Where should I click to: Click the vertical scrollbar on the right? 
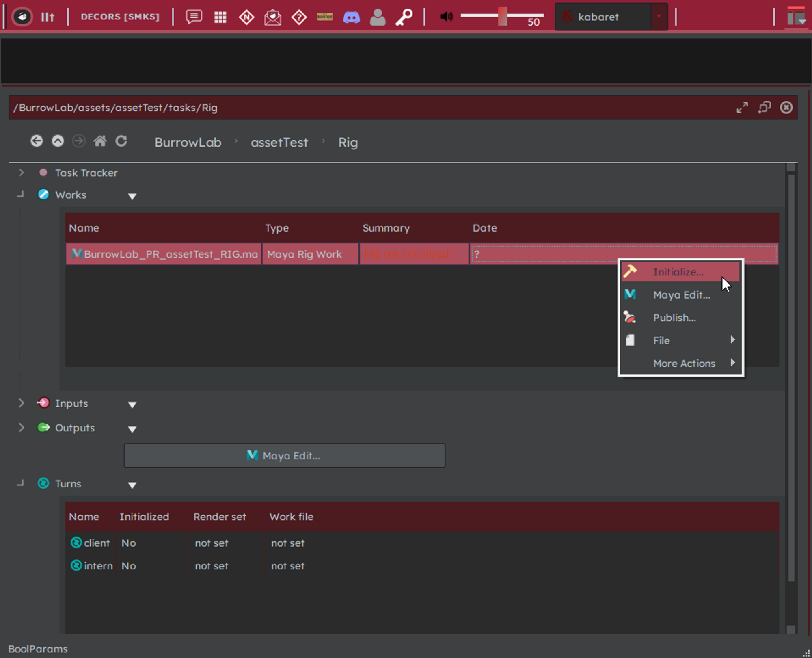pyautogui.click(x=791, y=378)
